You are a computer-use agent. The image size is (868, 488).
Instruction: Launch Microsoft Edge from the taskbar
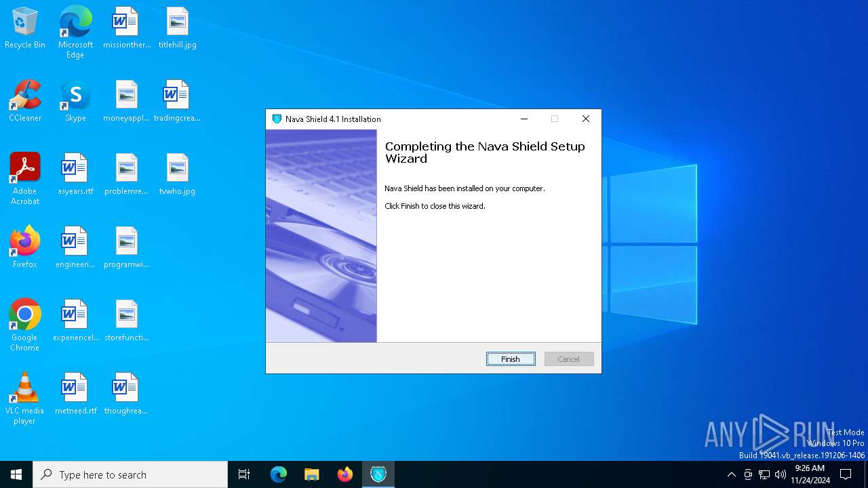point(279,474)
